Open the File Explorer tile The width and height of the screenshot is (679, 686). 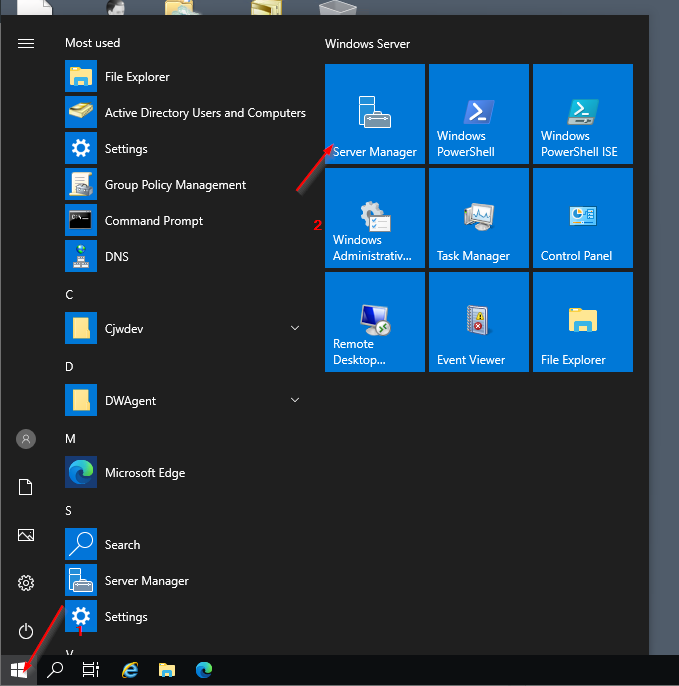click(583, 322)
